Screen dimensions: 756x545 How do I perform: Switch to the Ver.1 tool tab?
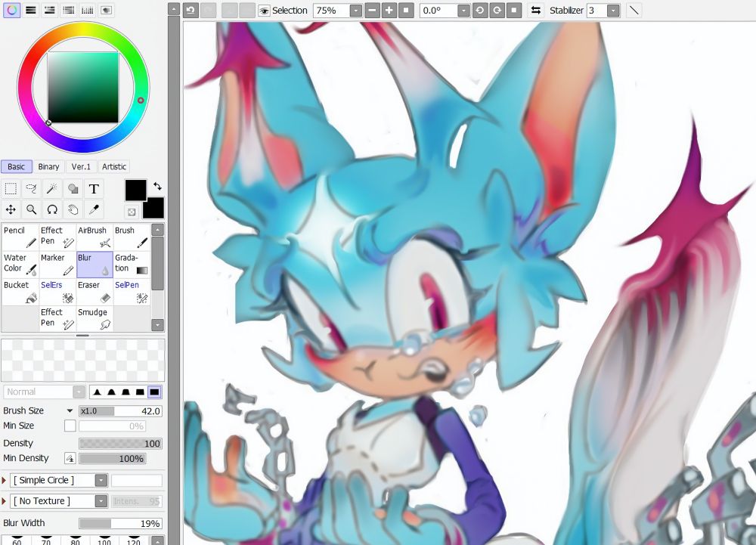[81, 167]
